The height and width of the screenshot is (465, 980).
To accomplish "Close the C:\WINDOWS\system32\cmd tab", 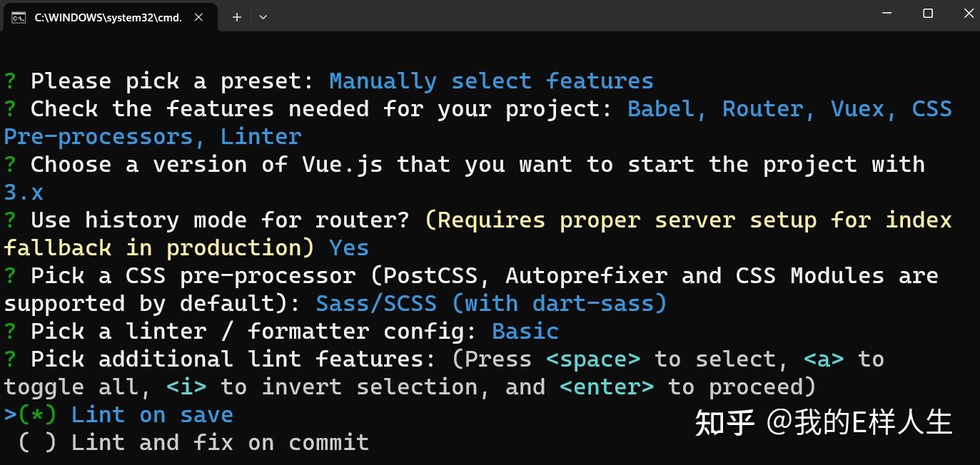I will (199, 17).
